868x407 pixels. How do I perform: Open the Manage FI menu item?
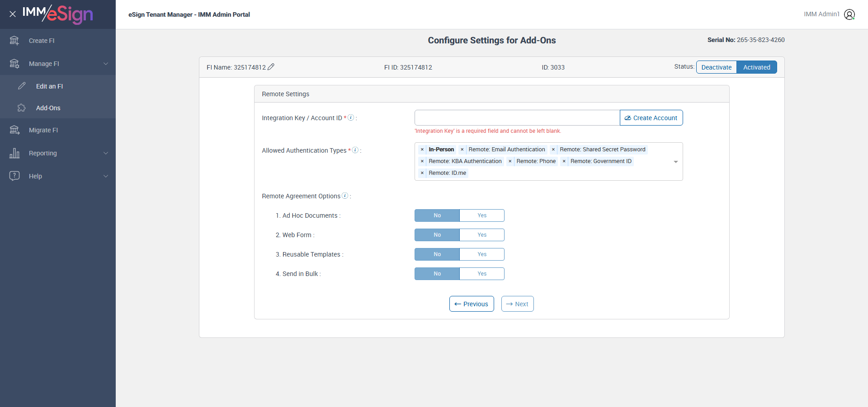[x=58, y=64]
